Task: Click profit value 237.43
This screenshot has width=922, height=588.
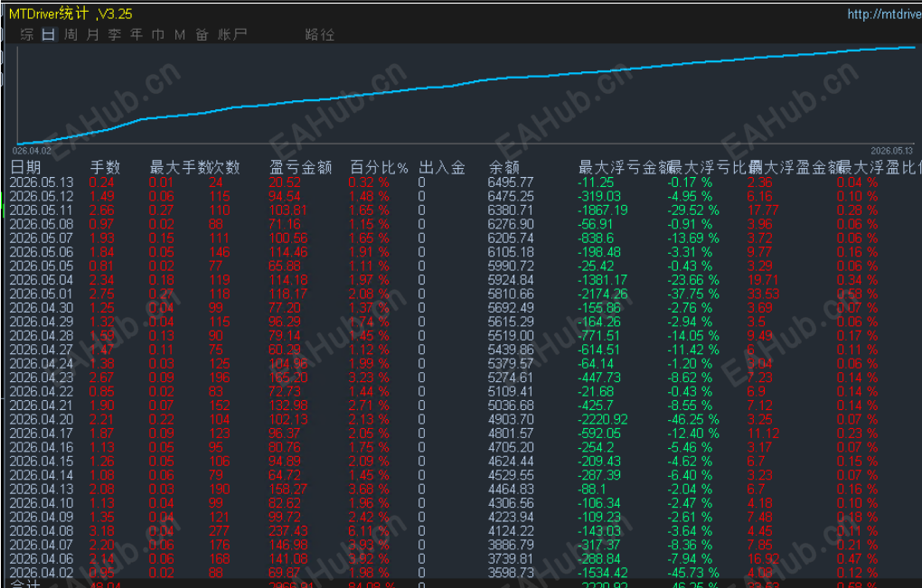Action: coord(288,531)
